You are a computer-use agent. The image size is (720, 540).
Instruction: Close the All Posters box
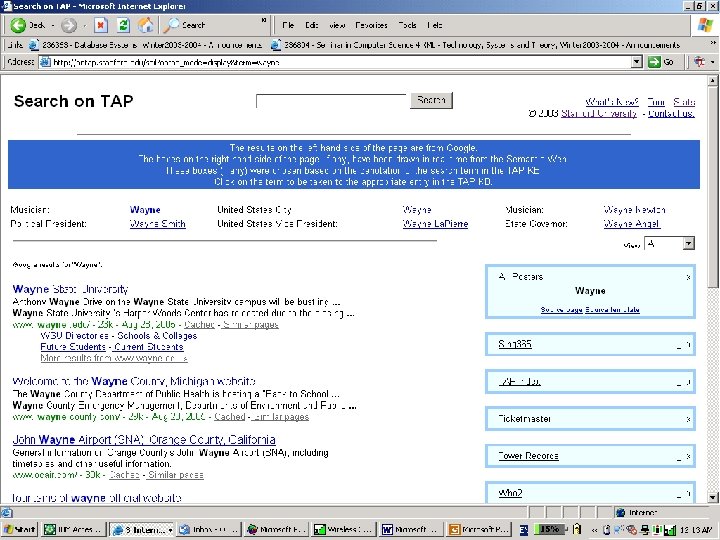688,277
